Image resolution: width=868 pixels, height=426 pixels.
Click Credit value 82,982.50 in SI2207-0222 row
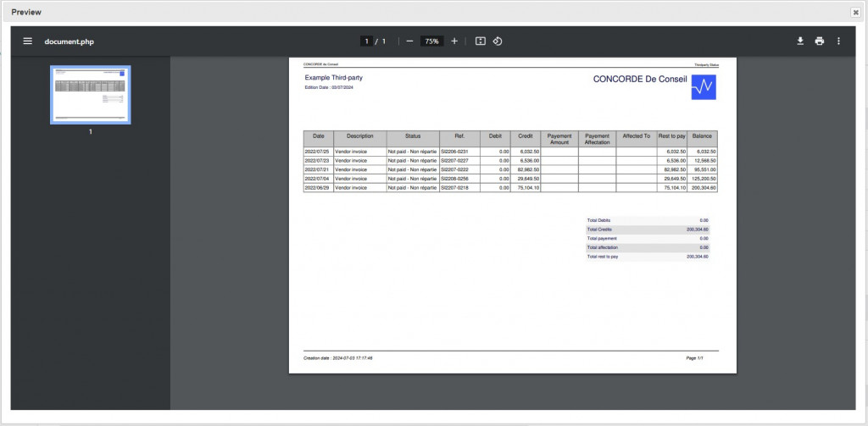pos(529,169)
